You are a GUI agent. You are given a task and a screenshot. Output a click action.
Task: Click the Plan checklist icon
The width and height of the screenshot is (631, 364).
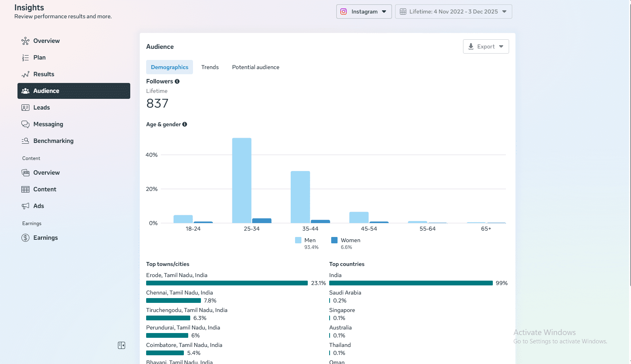pos(25,58)
